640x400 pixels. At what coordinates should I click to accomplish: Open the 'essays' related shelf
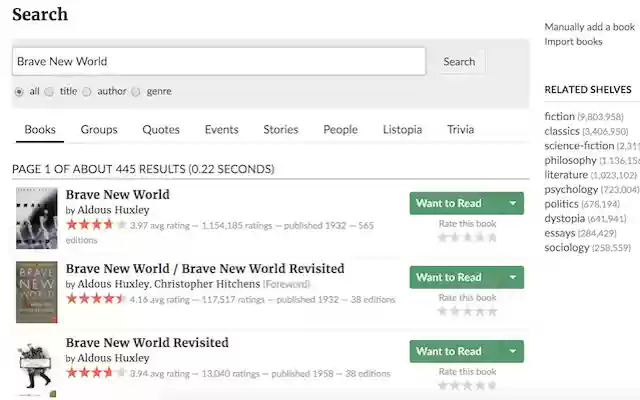coord(560,233)
